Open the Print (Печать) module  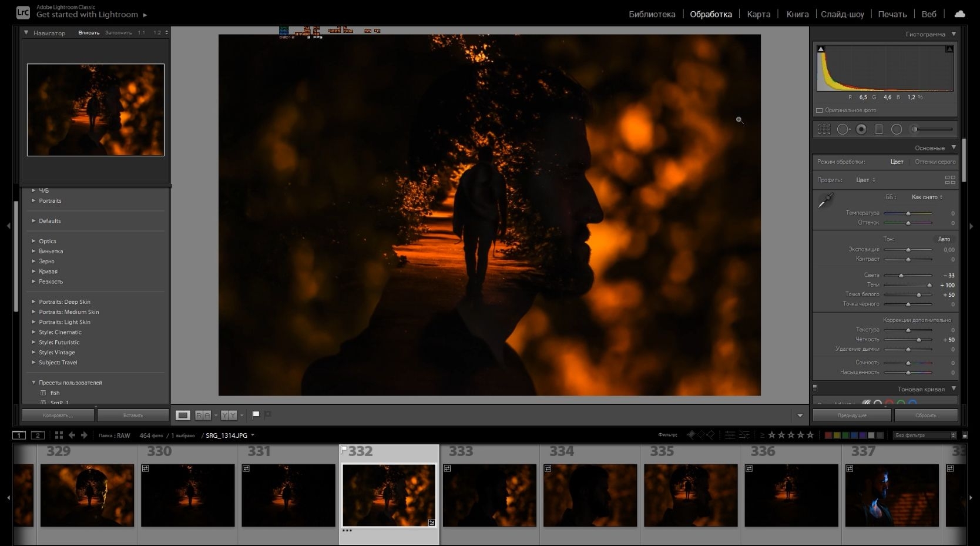point(892,14)
